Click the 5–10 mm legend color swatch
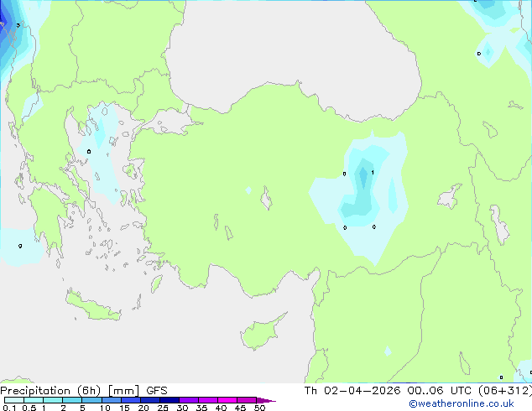This screenshot has height=411, width=532. pyautogui.click(x=91, y=400)
